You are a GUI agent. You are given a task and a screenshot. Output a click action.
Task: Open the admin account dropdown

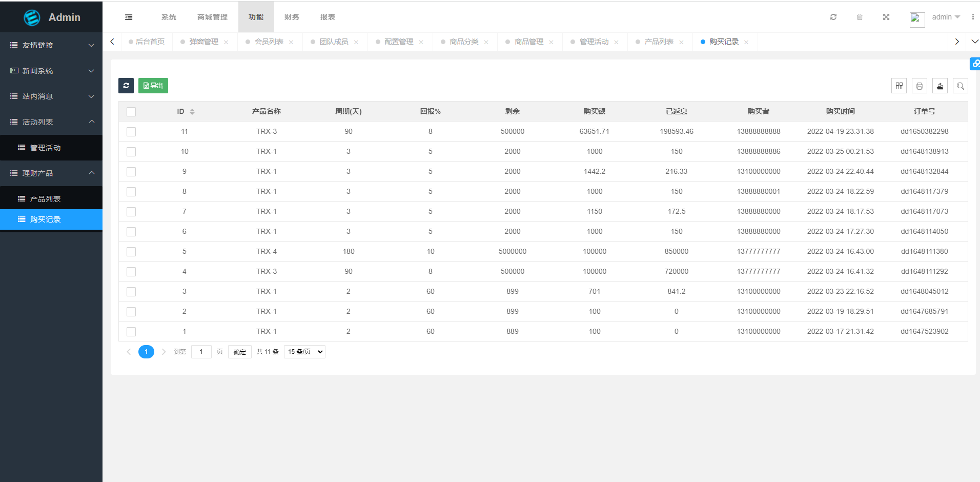pyautogui.click(x=945, y=16)
